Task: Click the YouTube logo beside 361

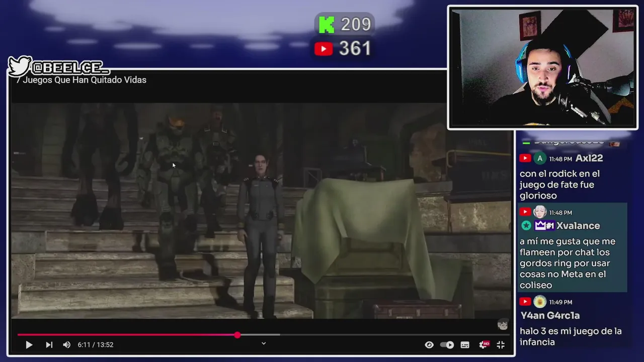Action: pyautogui.click(x=324, y=49)
